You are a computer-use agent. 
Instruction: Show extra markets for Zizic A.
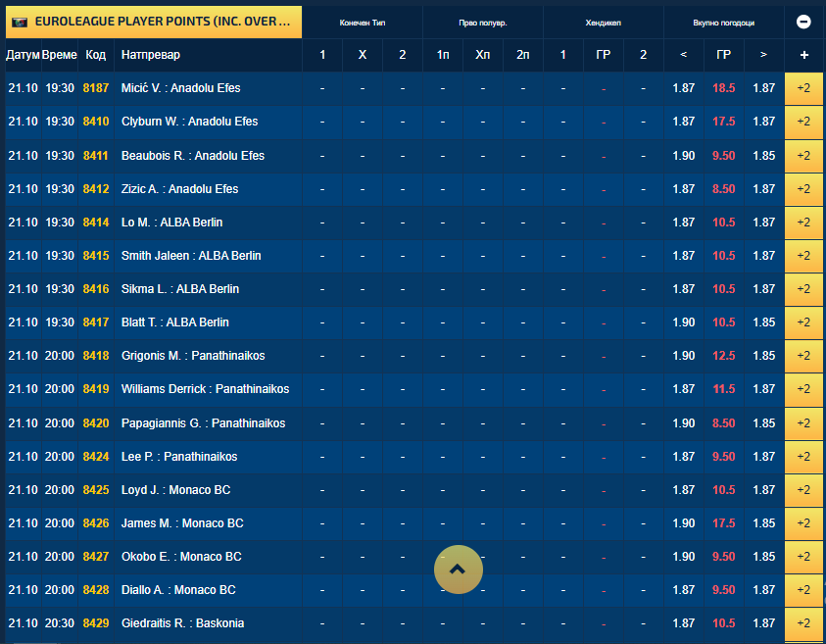pos(803,188)
